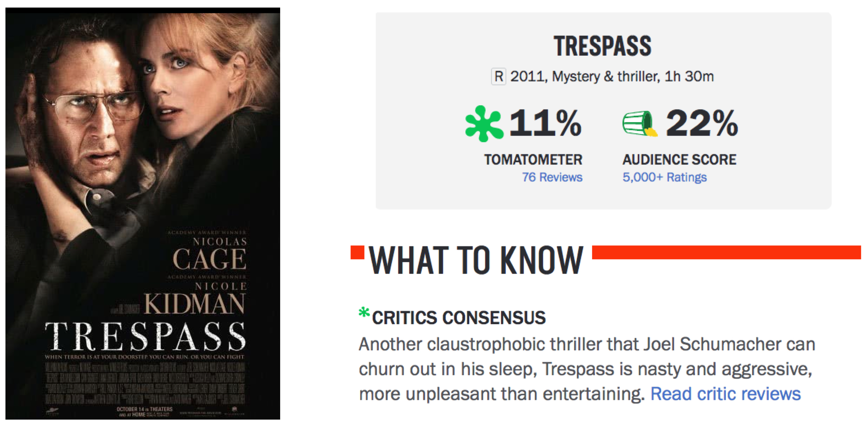Screen dimensions: 868x432
Task: Click the red bar right of What to Know
Action: pos(726,252)
